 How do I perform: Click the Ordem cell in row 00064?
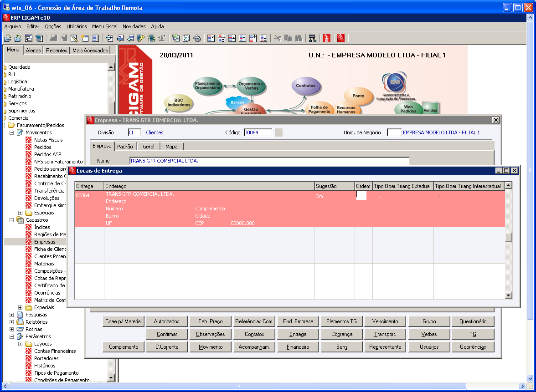tap(361, 195)
